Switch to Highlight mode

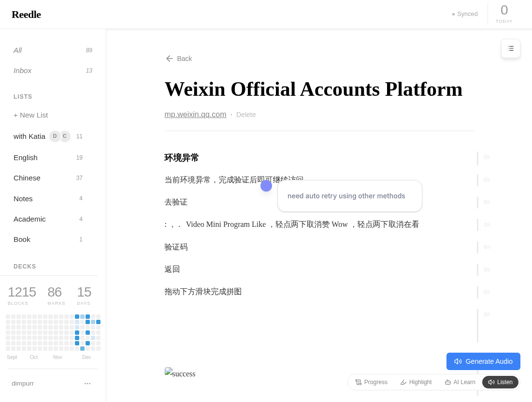pos(416,382)
